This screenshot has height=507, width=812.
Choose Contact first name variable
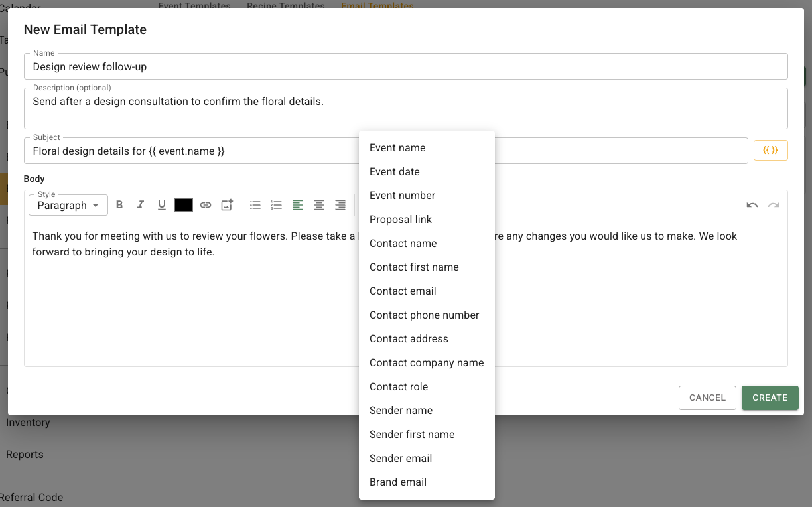427,267
